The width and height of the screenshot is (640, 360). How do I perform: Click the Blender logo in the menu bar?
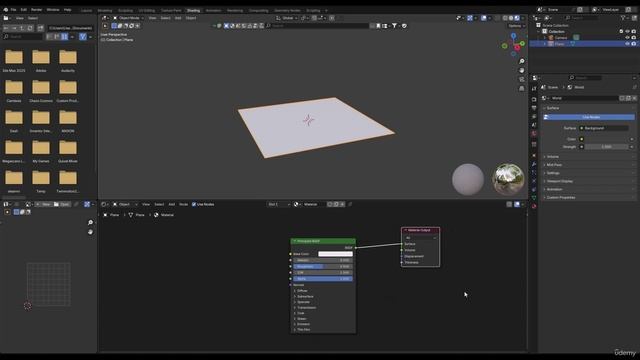tap(5, 9)
